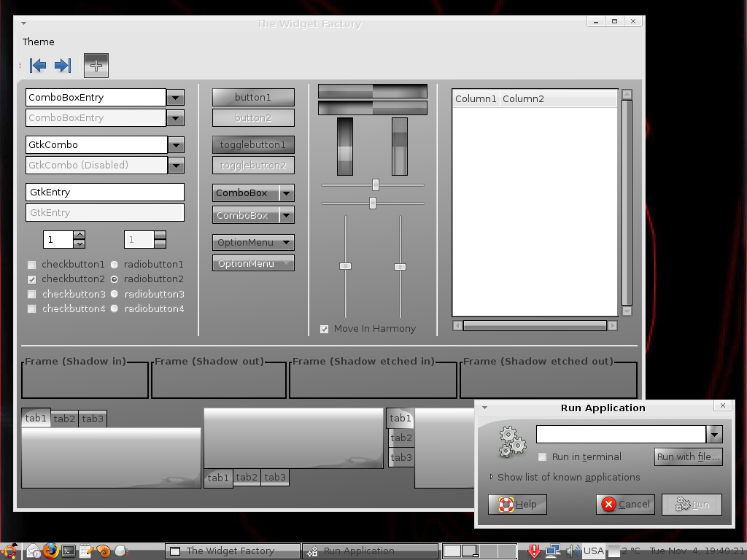Viewport: 747px width, 560px height.
Task: Toggle togglebutton1
Action: [x=253, y=145]
